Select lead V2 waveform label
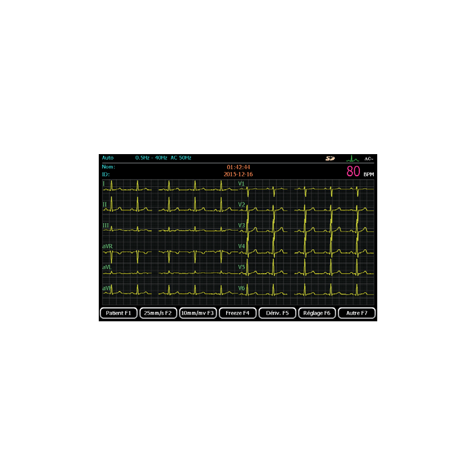Image resolution: width=476 pixels, height=476 pixels. click(242, 205)
